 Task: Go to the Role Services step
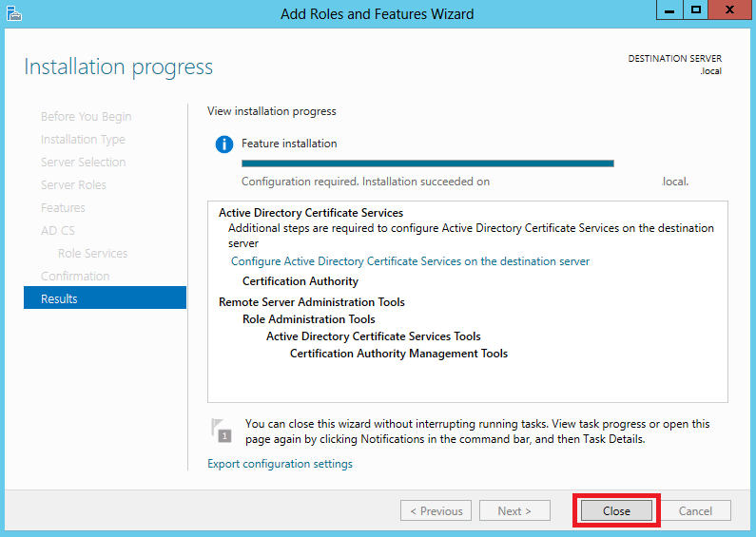point(92,253)
